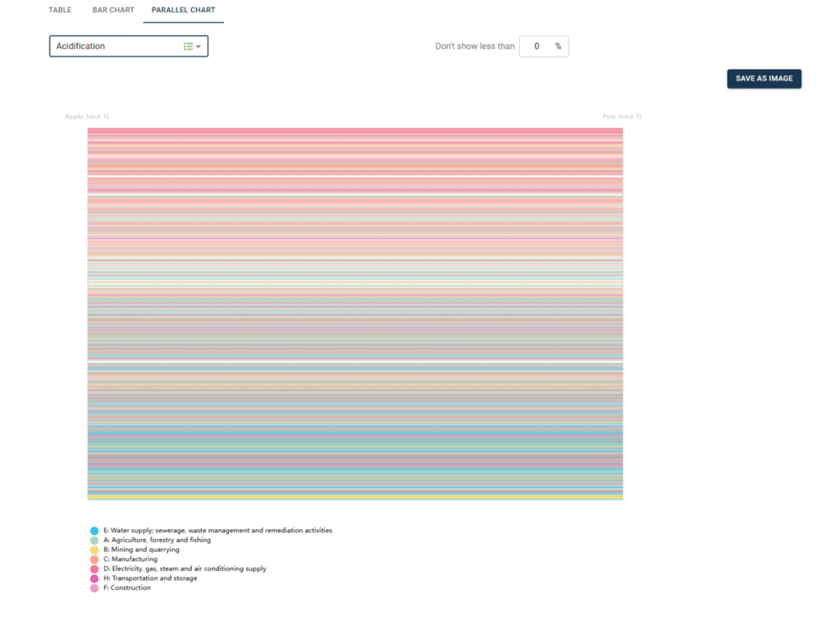Click the Pear Juice 1L axis label
Viewport: 840px width, 630px height.
click(x=623, y=116)
